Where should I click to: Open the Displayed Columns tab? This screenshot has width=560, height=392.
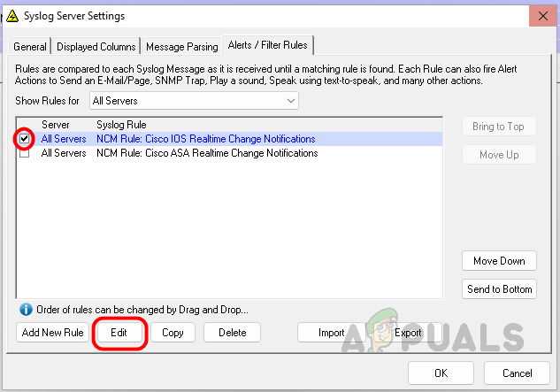96,46
